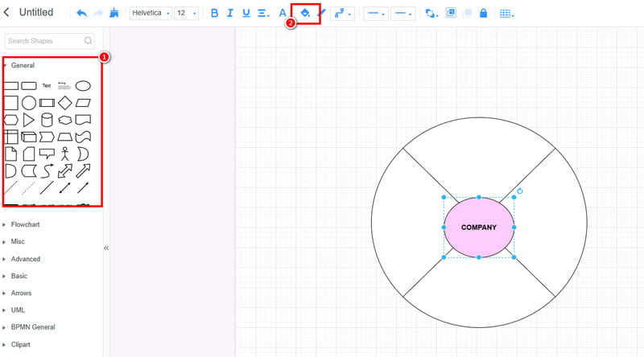Toggle italic text formatting
This screenshot has height=357, width=644.
click(229, 13)
